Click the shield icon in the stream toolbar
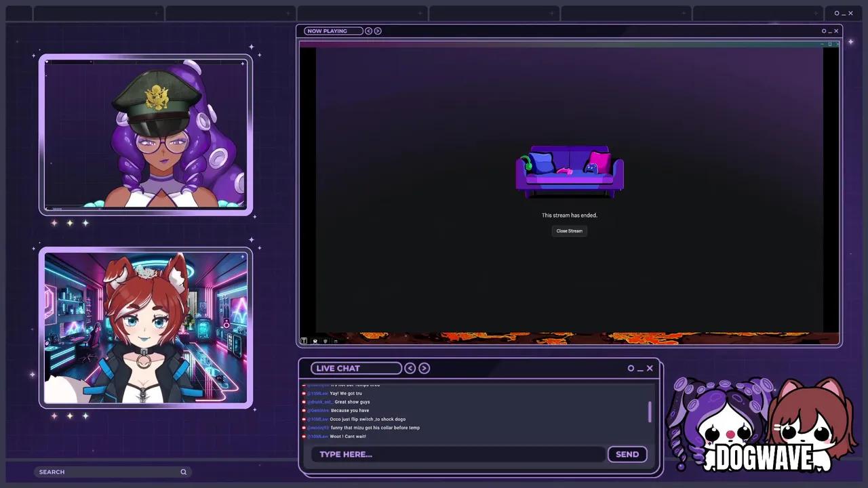The height and width of the screenshot is (488, 868). tap(325, 341)
